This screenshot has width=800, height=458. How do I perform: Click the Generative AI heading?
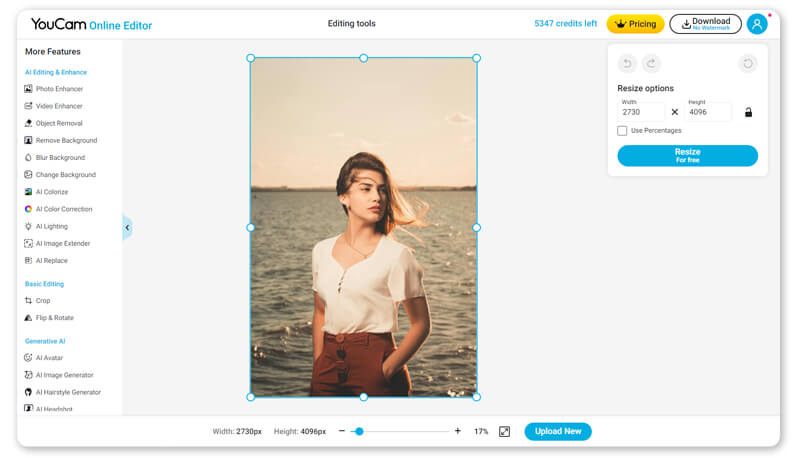(x=45, y=341)
